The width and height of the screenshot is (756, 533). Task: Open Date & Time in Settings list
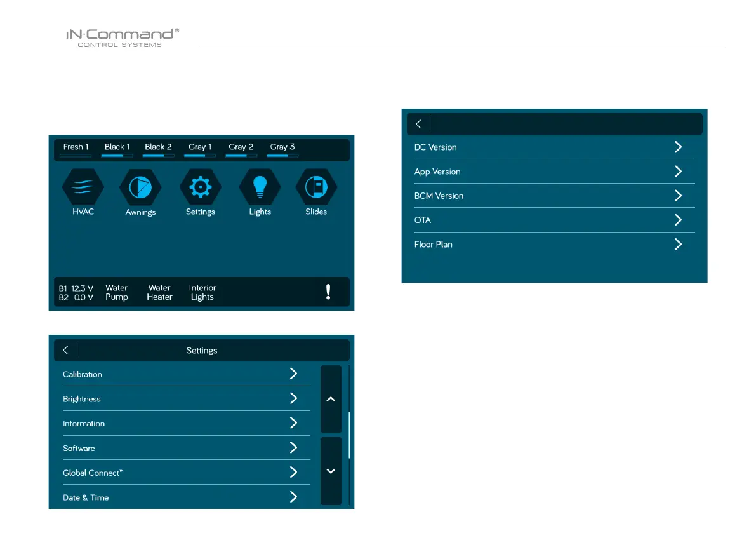186,497
